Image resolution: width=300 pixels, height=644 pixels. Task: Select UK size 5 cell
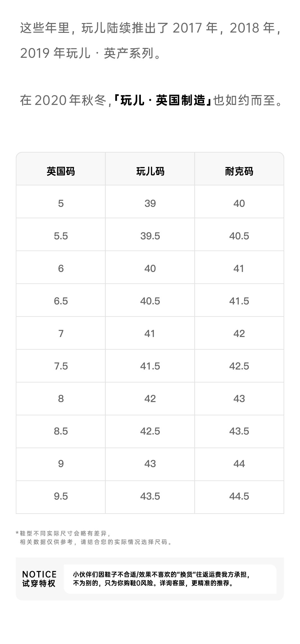click(x=61, y=203)
